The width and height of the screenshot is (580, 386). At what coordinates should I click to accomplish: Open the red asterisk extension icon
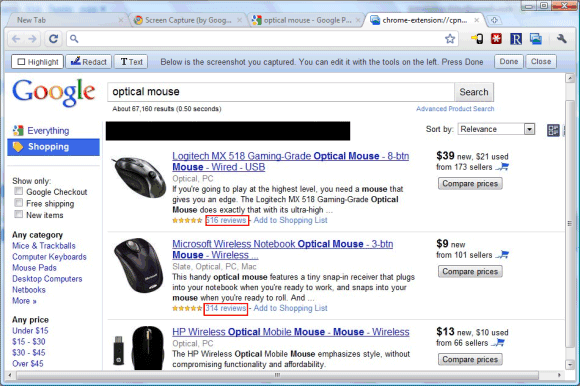click(x=496, y=38)
